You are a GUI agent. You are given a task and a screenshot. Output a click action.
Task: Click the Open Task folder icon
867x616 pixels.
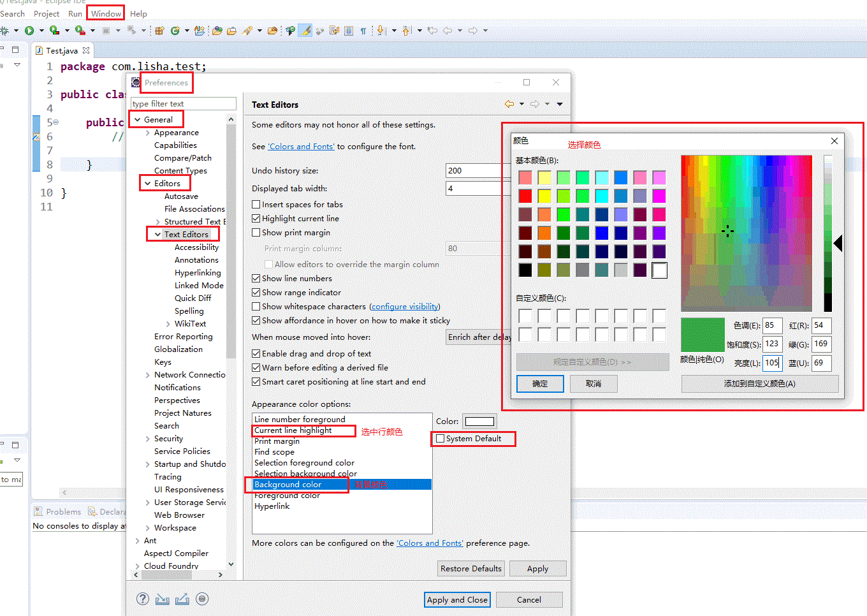click(231, 30)
